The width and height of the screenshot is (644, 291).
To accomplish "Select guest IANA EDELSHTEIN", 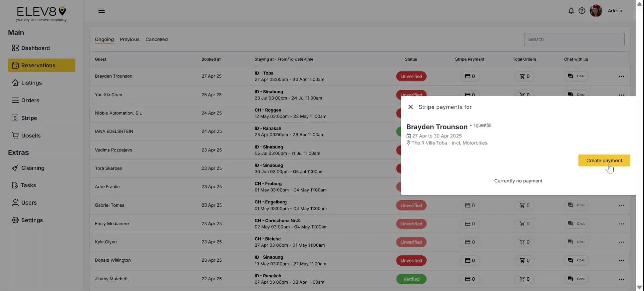I will click(x=114, y=131).
